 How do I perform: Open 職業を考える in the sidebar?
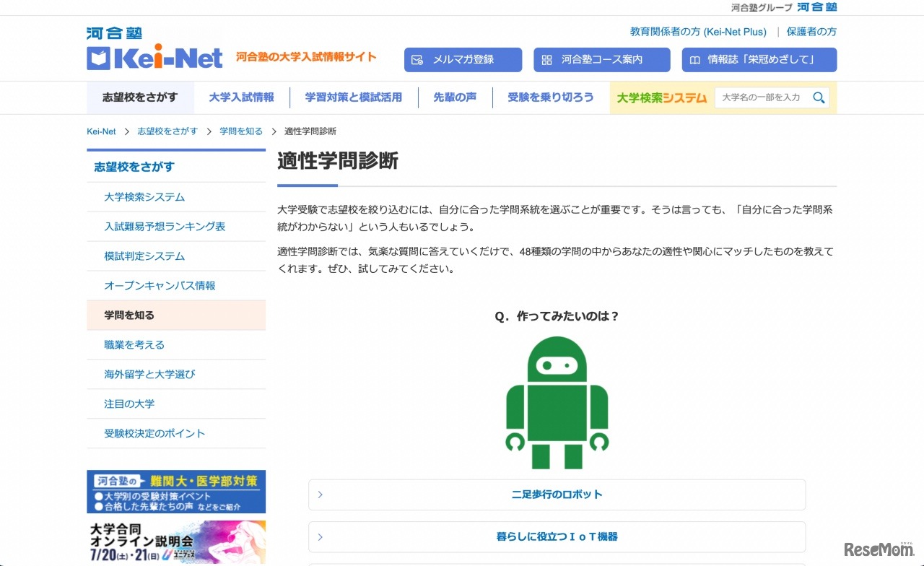pos(176,345)
